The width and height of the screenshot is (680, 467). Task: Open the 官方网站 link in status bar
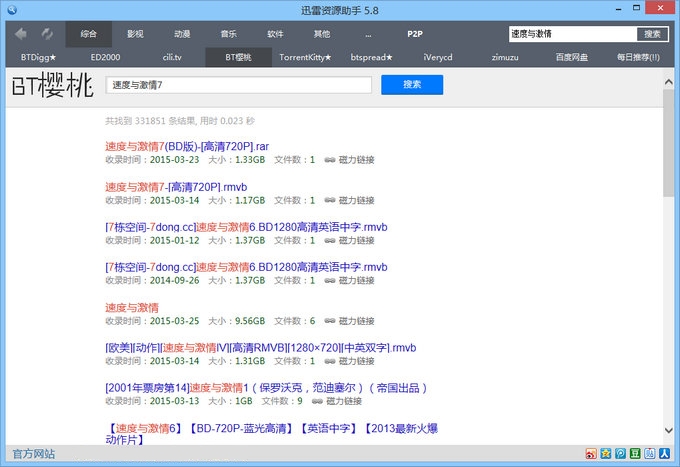(33, 454)
